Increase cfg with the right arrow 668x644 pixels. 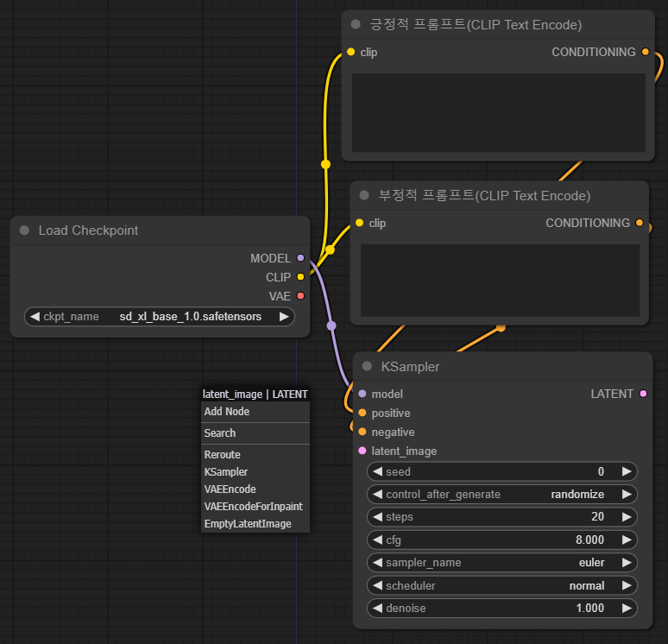(x=627, y=540)
